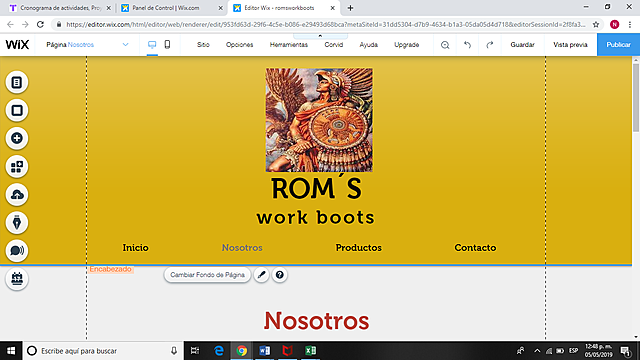Open the Chrome profile avatar N
Screen dimensions: 640x360
click(x=614, y=24)
